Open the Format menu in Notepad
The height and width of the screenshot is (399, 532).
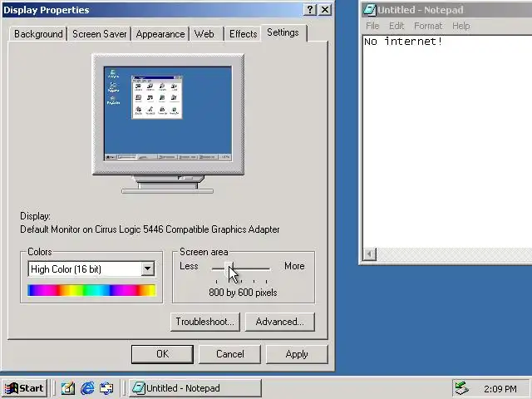pos(428,26)
